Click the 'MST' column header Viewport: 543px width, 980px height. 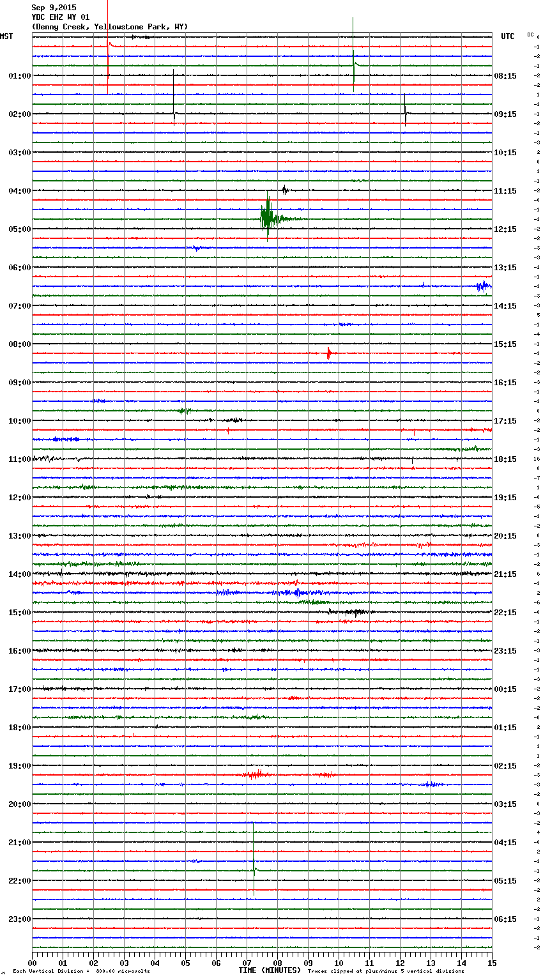click(x=6, y=36)
